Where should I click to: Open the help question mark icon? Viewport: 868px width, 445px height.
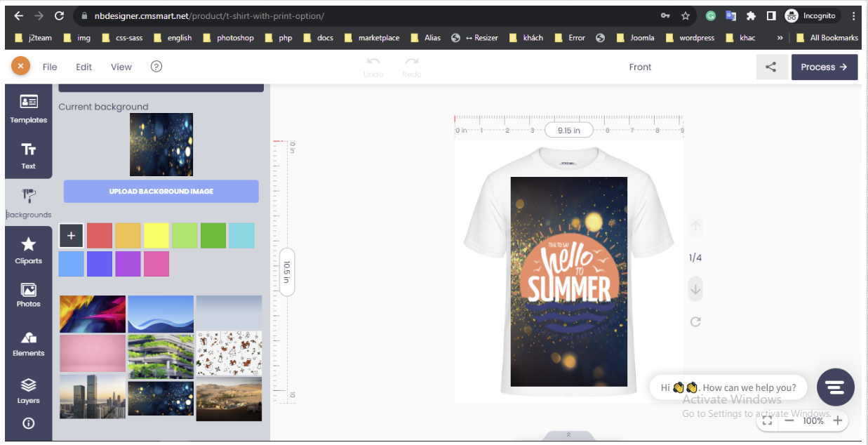click(156, 66)
